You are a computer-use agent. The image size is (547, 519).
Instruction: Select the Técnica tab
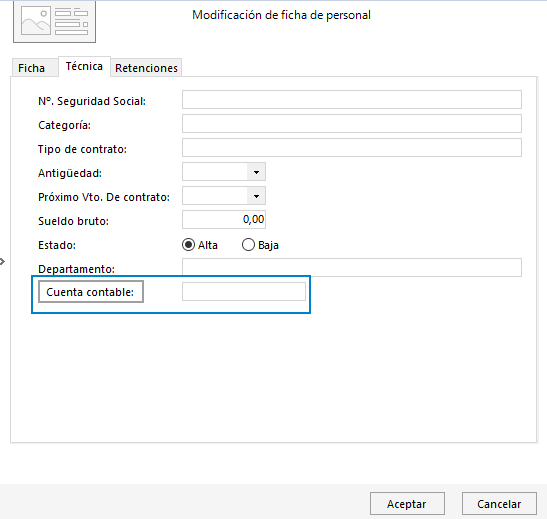coord(84,66)
